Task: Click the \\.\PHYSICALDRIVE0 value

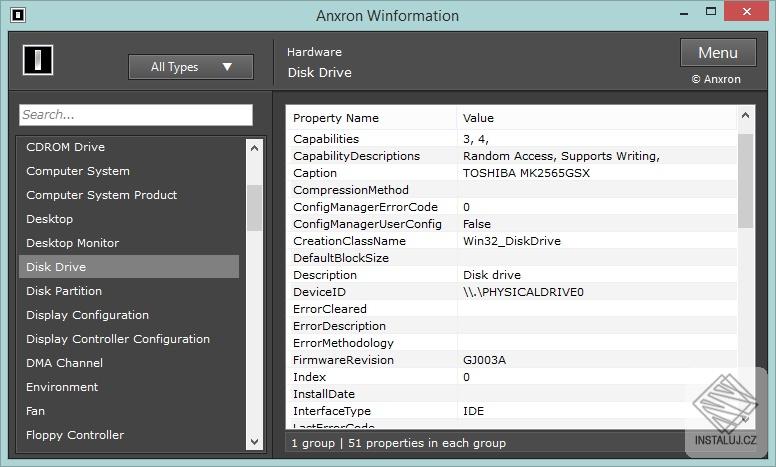Action: pyautogui.click(x=523, y=292)
